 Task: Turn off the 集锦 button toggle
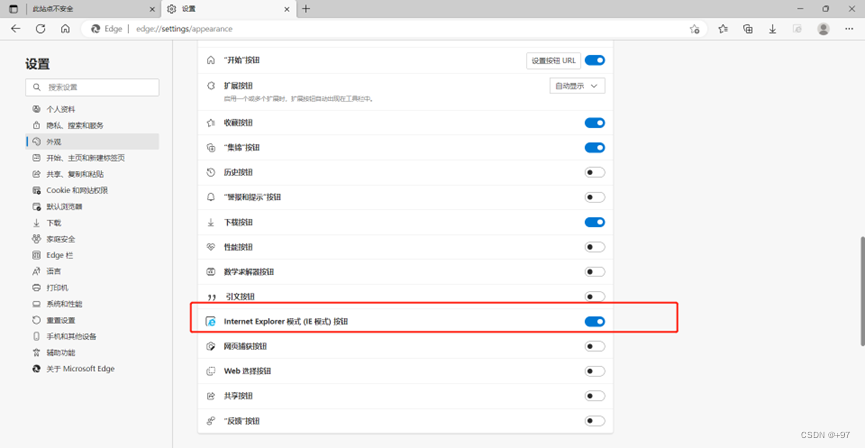pyautogui.click(x=595, y=147)
